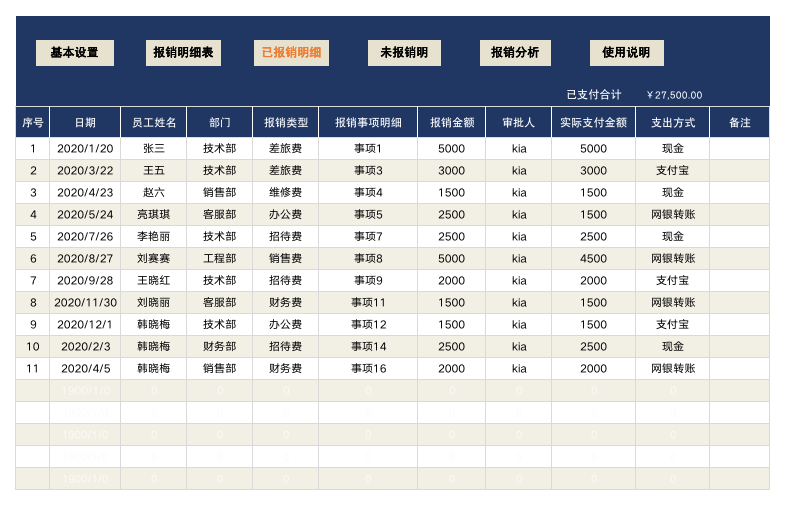Screen dimensions: 785x505
Task: Select employee name cell 王五
Action: point(154,171)
